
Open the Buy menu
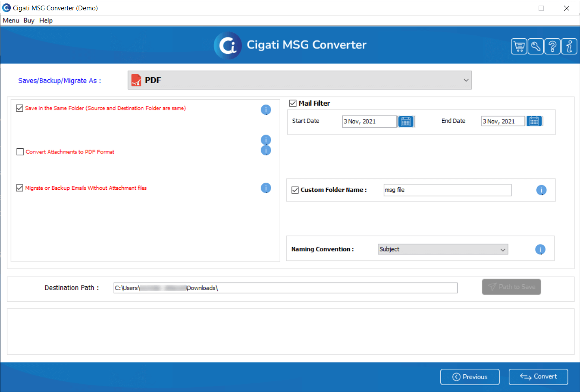pos(29,20)
